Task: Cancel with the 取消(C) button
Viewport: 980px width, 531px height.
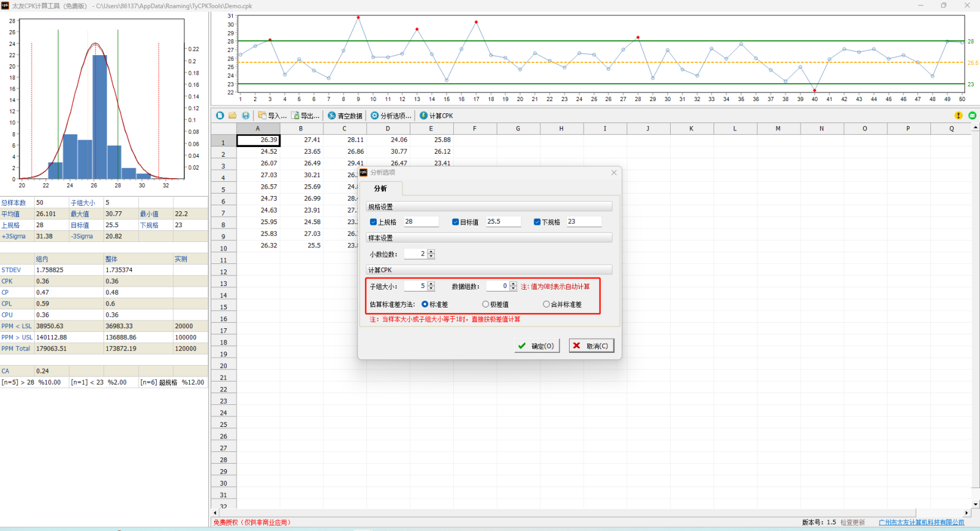Action: point(591,346)
